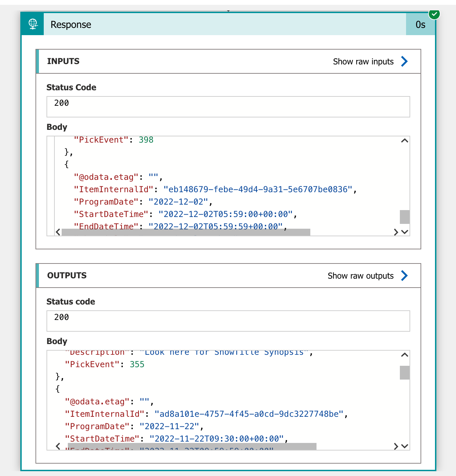Click the outputs Body horizontal scrollbar thumb

(192, 446)
